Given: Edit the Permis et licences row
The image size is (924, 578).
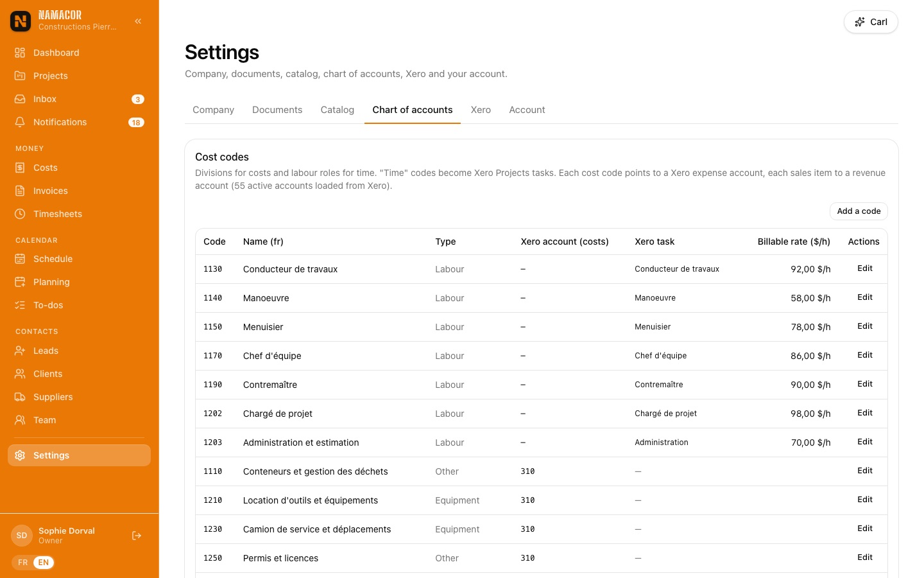Looking at the screenshot, I should tap(865, 557).
